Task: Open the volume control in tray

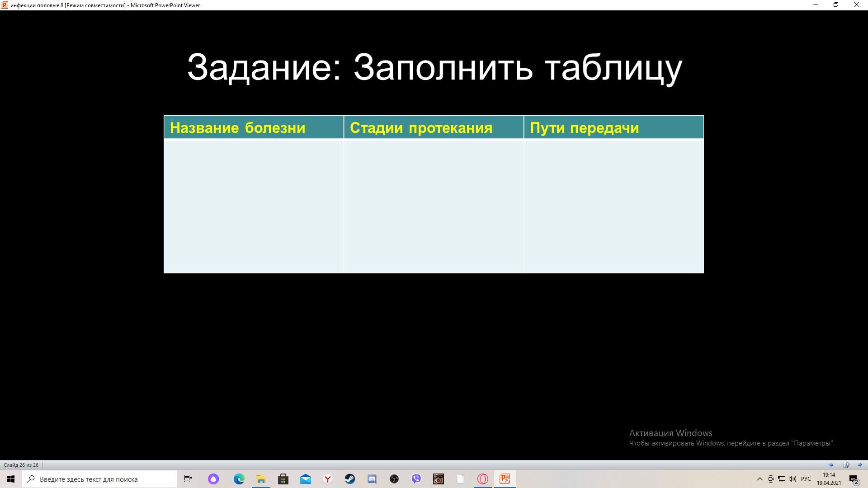Action: coord(792,479)
